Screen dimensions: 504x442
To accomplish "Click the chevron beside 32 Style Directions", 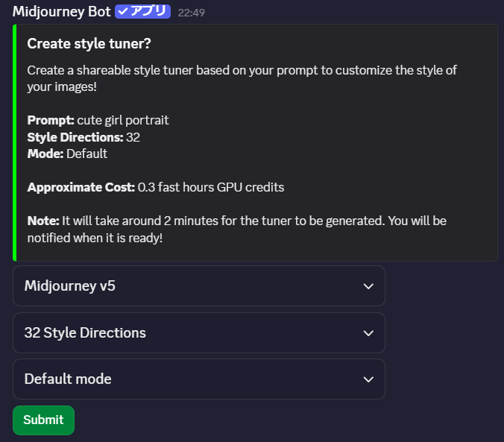I will coord(368,333).
